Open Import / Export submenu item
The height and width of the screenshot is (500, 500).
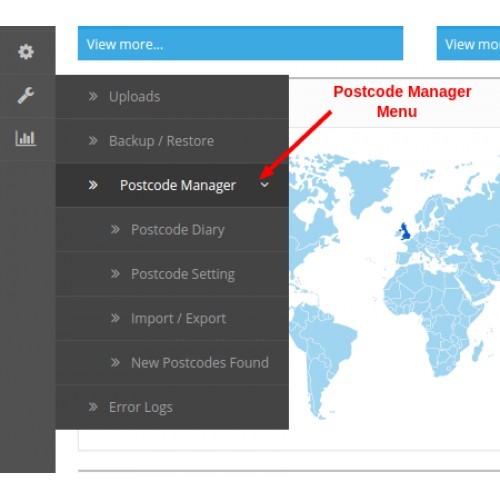172,318
